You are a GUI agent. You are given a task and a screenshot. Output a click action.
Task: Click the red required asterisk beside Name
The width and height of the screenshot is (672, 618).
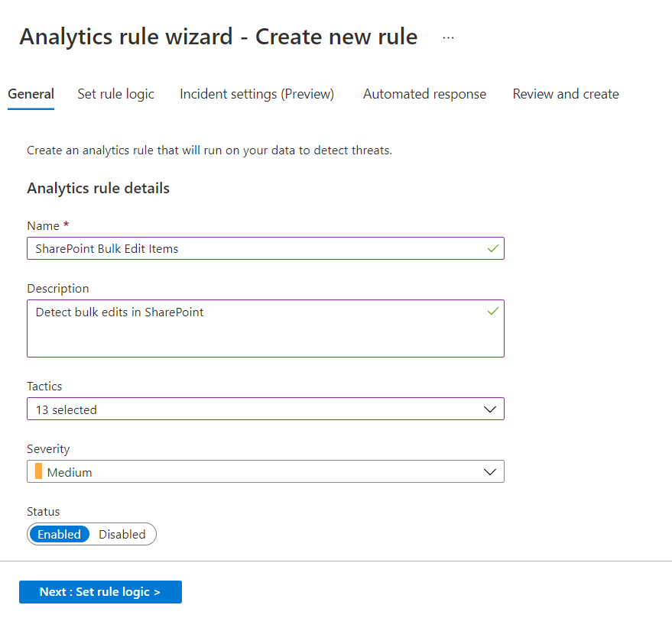67,226
